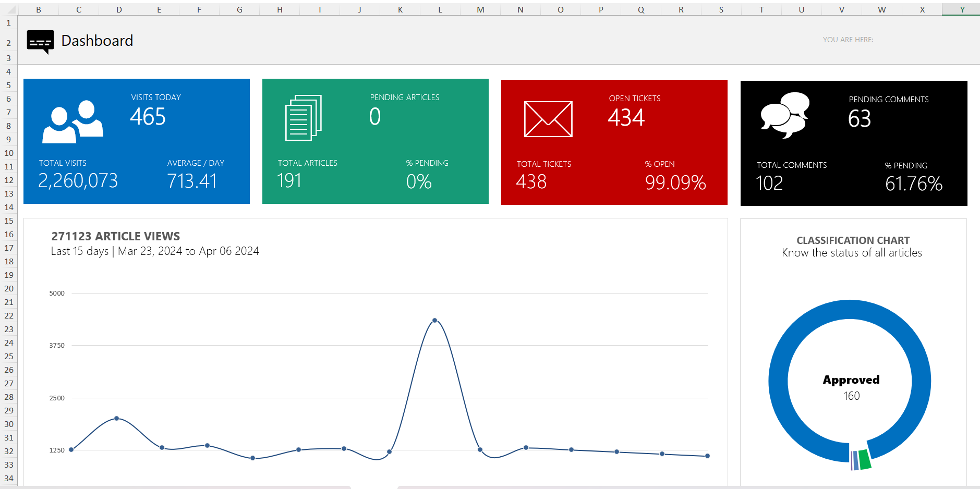Click the YOU ARE HERE label
The height and width of the screenshot is (489, 980).
tap(848, 40)
